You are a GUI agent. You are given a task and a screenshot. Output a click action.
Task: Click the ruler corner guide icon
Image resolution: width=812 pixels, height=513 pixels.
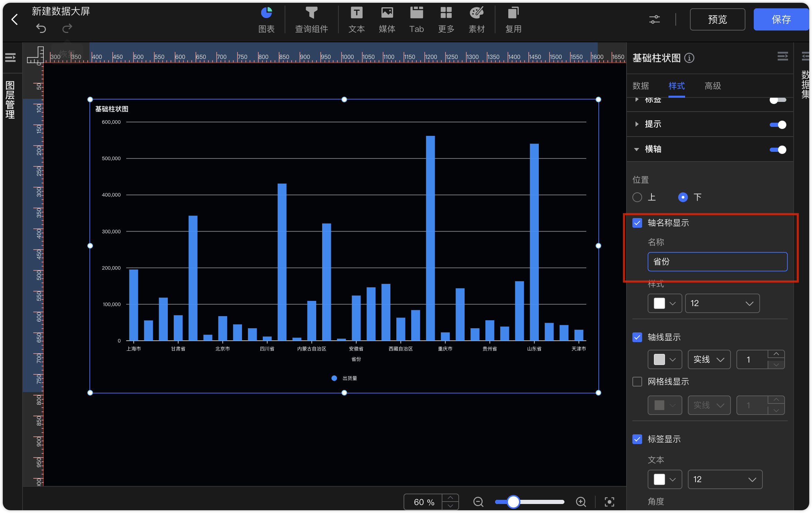coord(35,55)
